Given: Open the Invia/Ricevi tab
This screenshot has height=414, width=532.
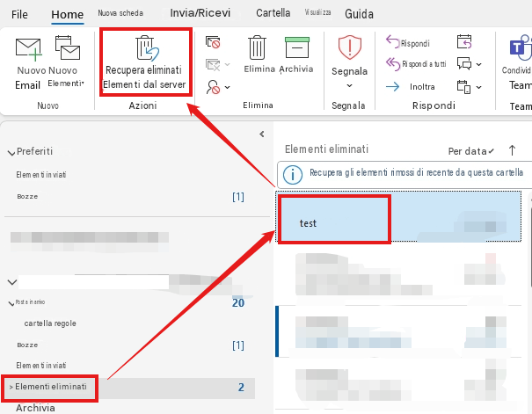Looking at the screenshot, I should 200,13.
